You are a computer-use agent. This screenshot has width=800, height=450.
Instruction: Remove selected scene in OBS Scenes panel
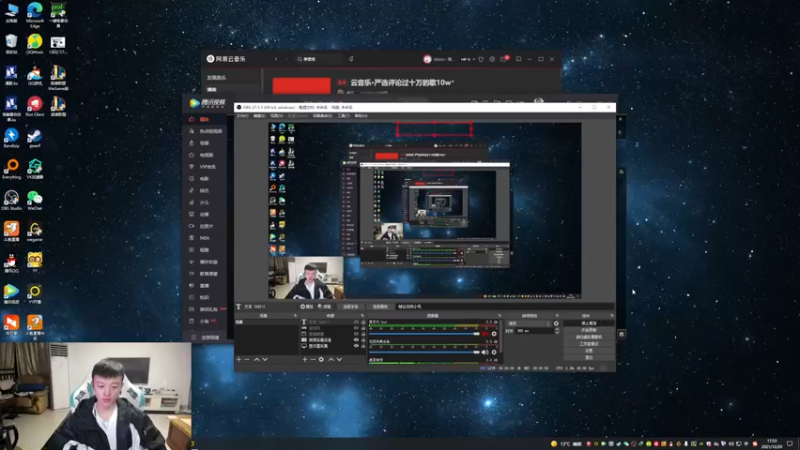tap(247, 360)
